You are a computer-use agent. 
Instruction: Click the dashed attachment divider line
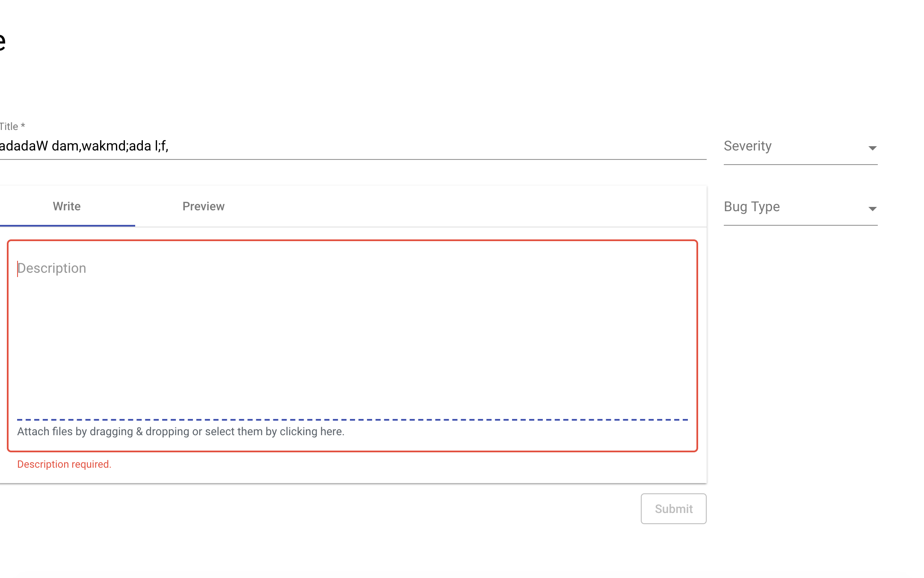point(352,420)
